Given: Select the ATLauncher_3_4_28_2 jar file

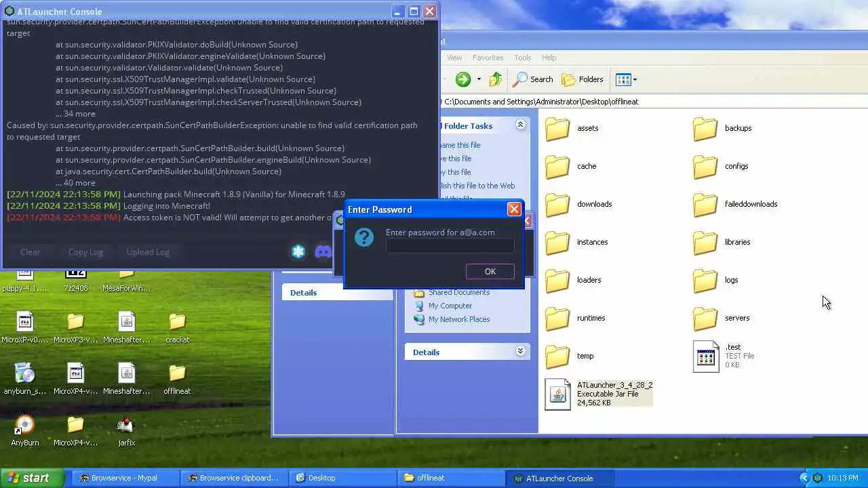Looking at the screenshot, I should click(599, 394).
